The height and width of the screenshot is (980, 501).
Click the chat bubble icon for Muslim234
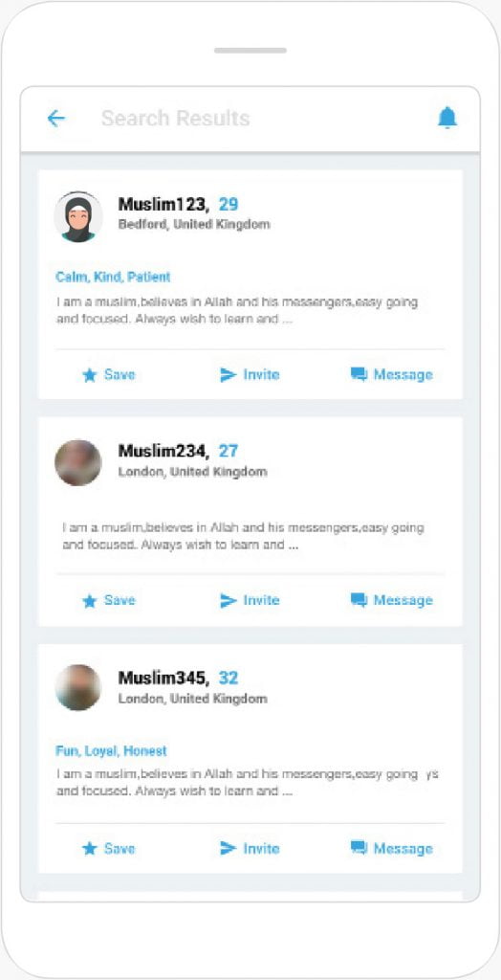click(x=359, y=601)
